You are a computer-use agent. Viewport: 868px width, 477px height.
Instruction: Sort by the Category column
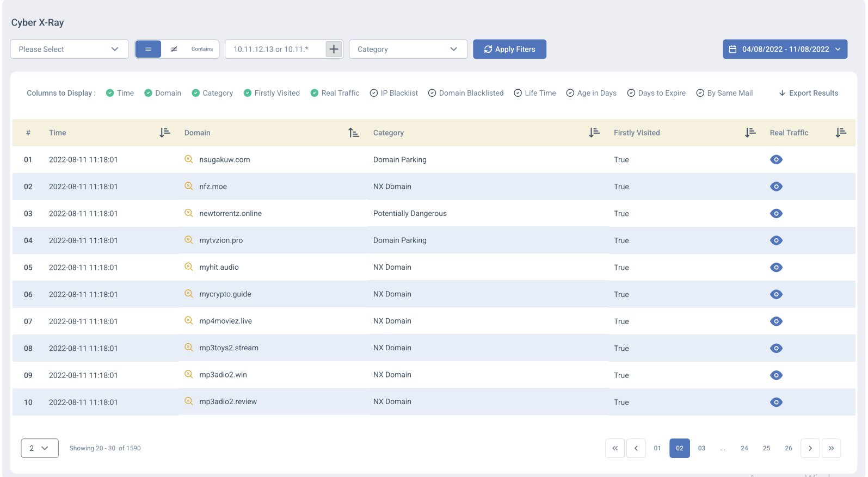click(x=594, y=133)
